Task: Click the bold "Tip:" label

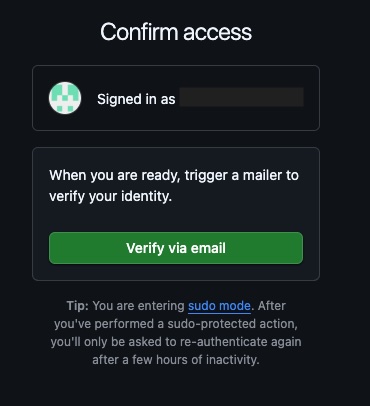Action: (x=78, y=306)
